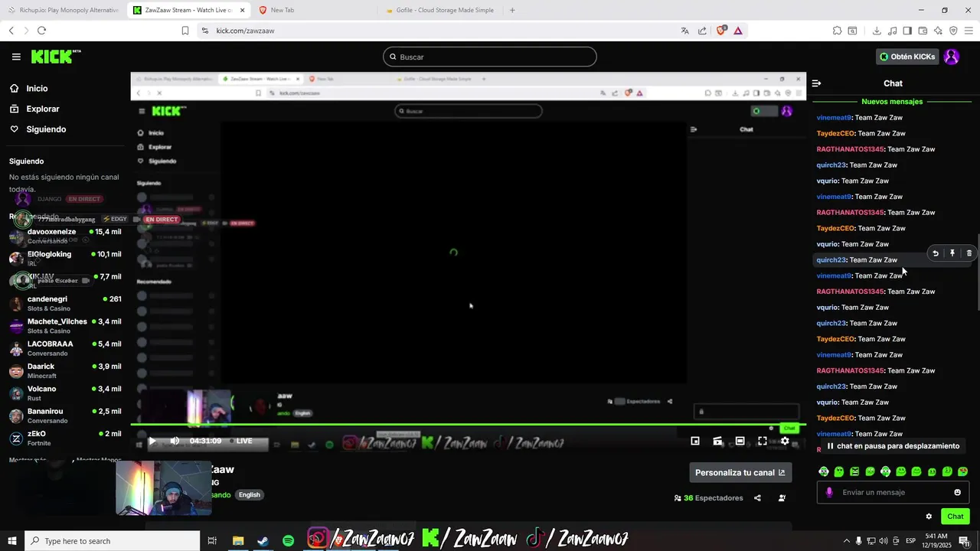The image size is (980, 551).
Task: Open Spotify from the taskbar
Action: [x=288, y=541]
